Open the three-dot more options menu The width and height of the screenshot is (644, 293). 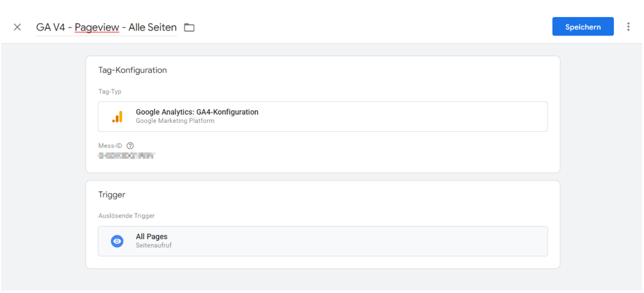(628, 27)
